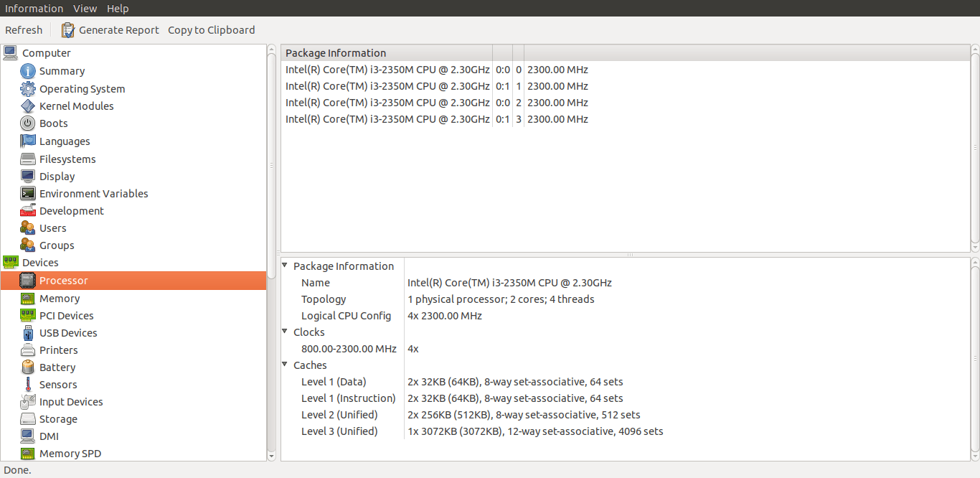The width and height of the screenshot is (980, 478).
Task: Click the Generate Report clipboard icon
Action: coord(68,30)
